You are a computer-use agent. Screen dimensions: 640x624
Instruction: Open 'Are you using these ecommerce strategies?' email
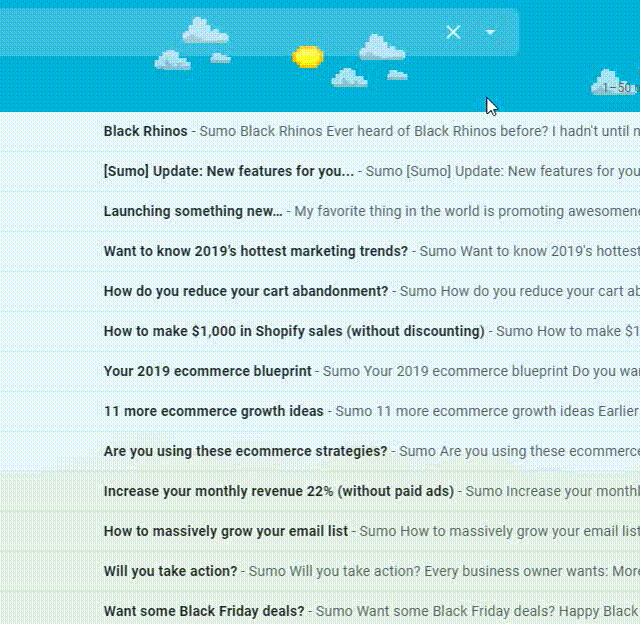245,451
